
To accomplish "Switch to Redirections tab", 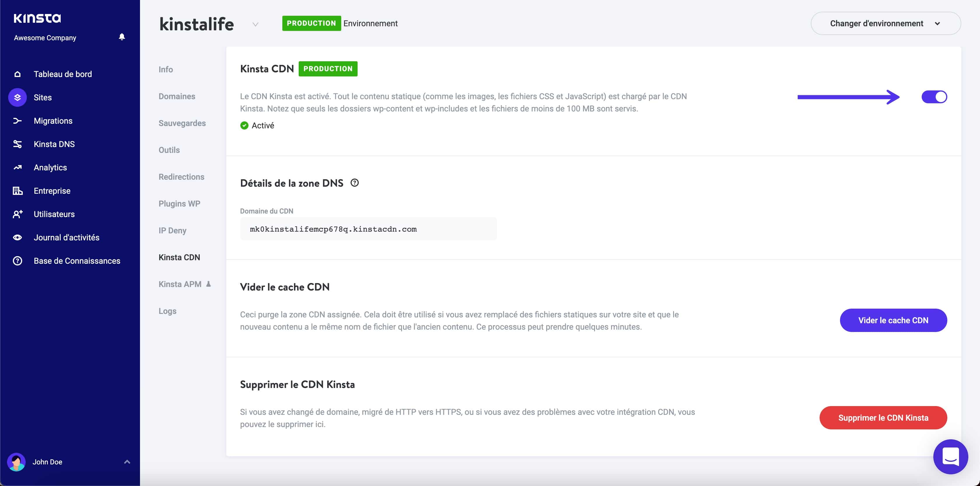I will tap(181, 177).
